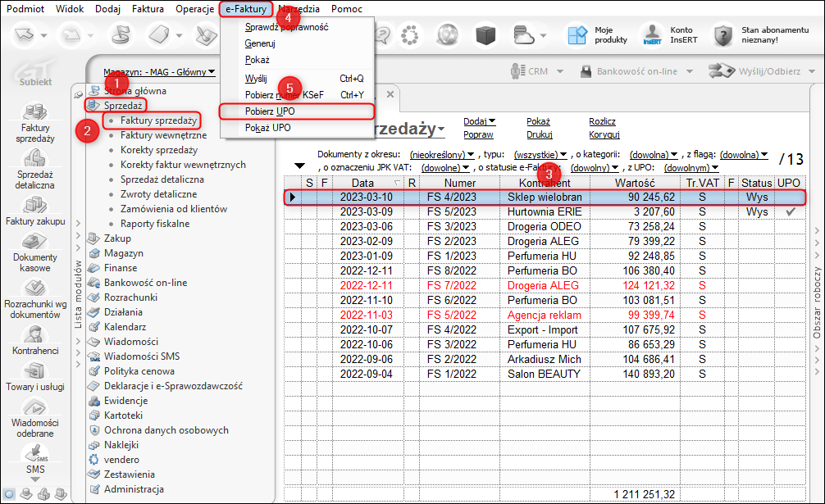
Task: Select Faktury wewnętrzne in the module list
Action: (x=164, y=135)
